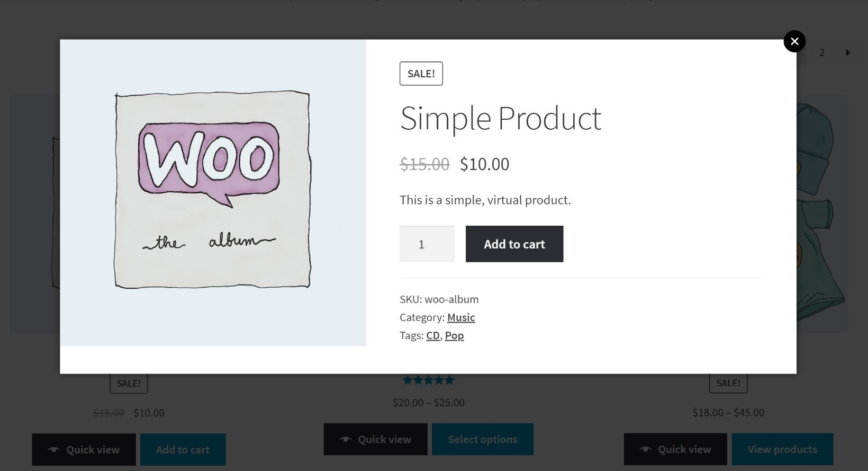
Task: Click the eye icon on middle Quick view button
Action: [x=346, y=439]
